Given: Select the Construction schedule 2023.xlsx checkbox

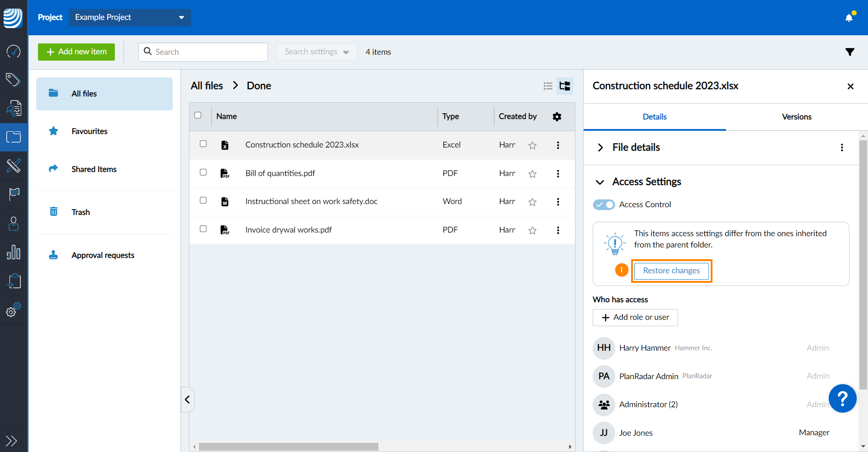Looking at the screenshot, I should click(x=203, y=144).
